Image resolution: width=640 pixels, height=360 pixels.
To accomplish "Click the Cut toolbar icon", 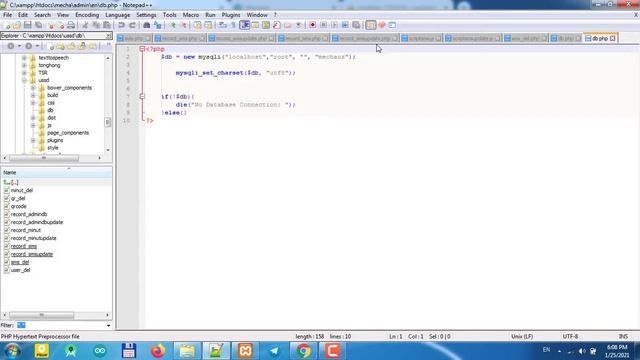I will (85, 25).
